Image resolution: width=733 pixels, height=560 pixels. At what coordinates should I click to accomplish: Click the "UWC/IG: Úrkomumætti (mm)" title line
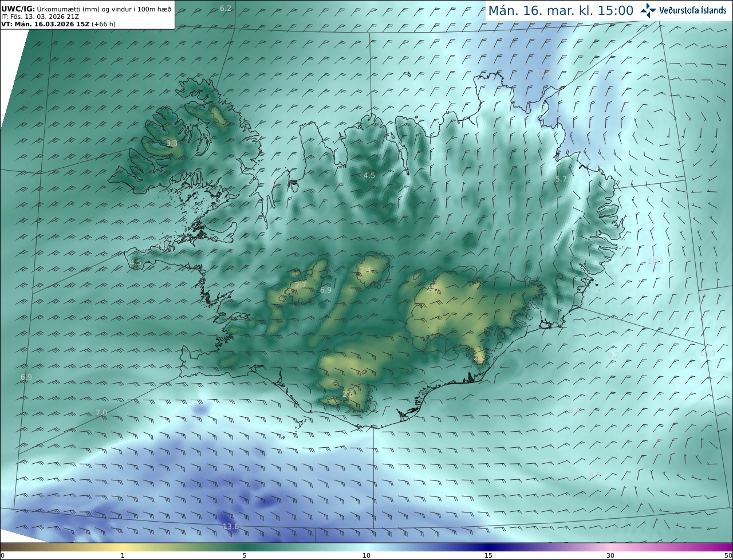tap(86, 9)
